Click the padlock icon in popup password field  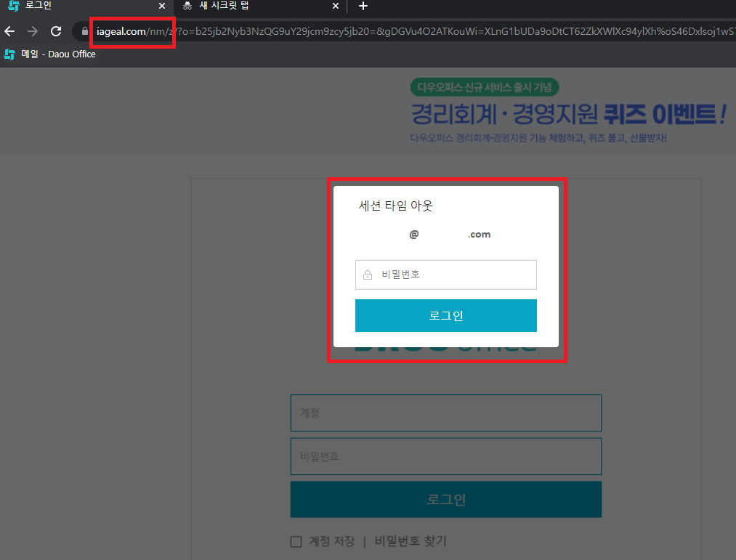pyautogui.click(x=368, y=275)
